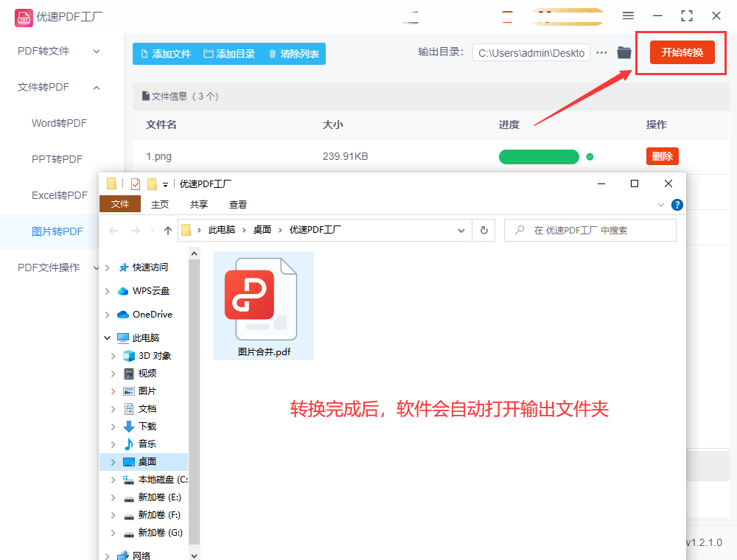
Task: Open the 查看 tab in Explorer ribbon
Action: [x=238, y=204]
